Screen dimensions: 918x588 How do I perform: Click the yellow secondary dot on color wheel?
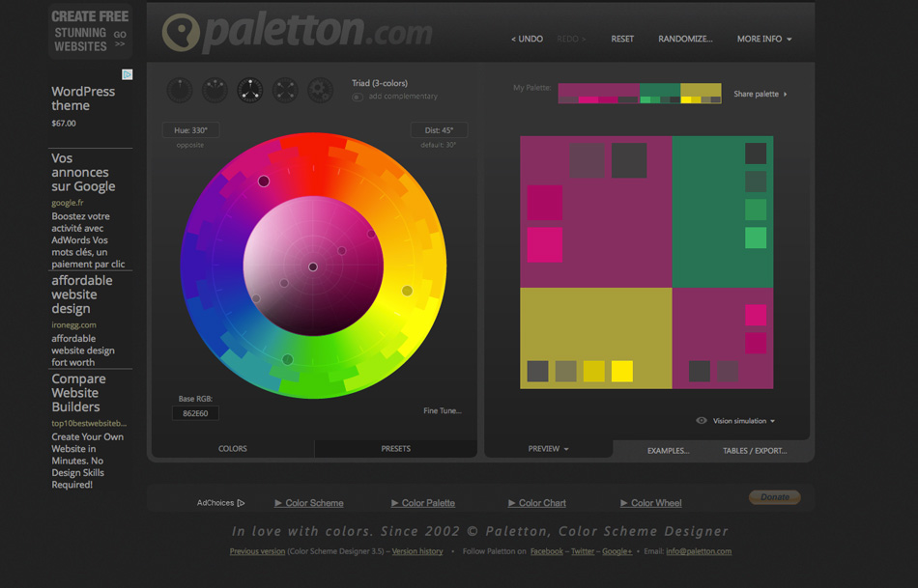click(x=407, y=291)
